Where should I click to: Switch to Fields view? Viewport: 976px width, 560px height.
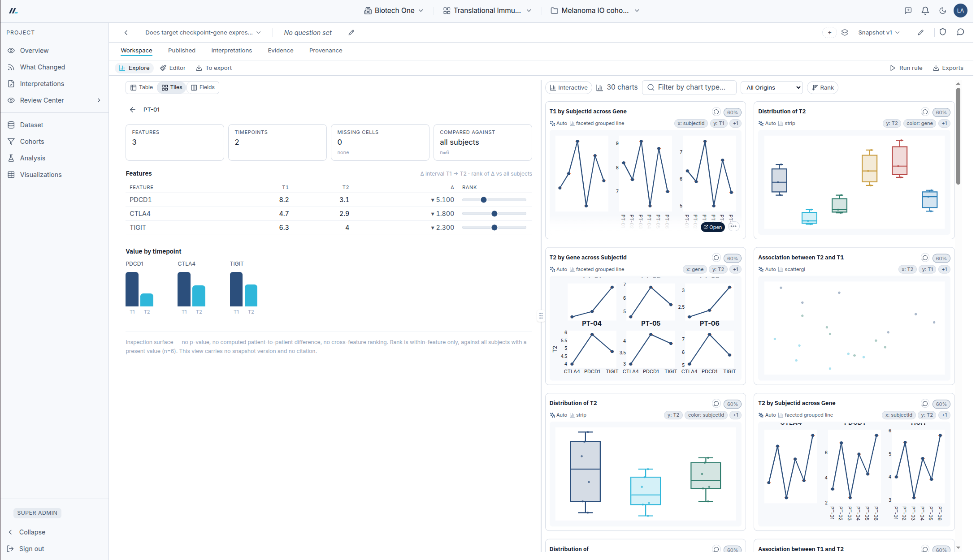coord(204,88)
